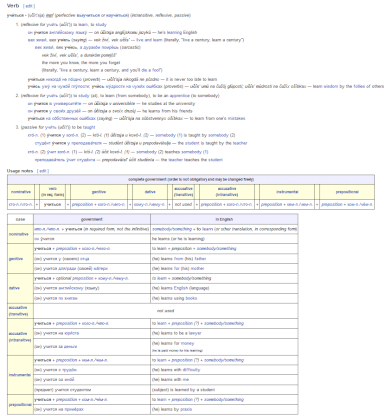Image resolution: width=391 pixels, height=420 pixels.
Task: Click the 'impf' abbreviation in the headword line
Action: tap(50, 15)
